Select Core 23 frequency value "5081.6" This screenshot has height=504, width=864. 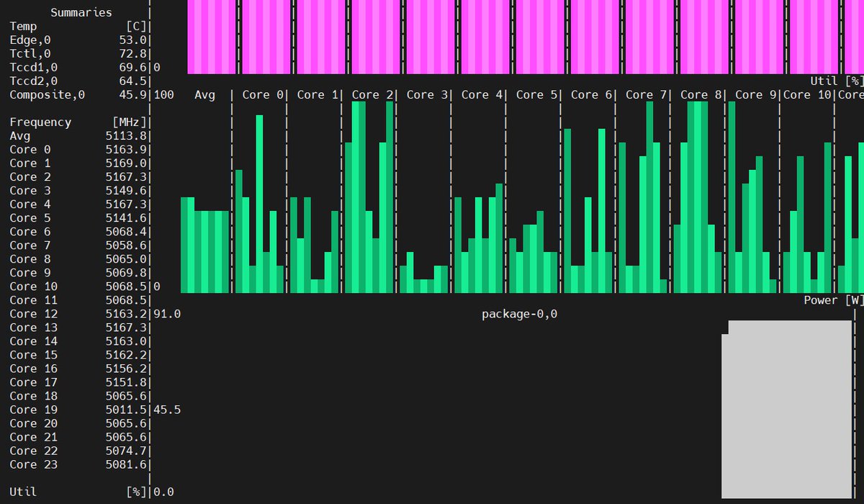[x=126, y=464]
